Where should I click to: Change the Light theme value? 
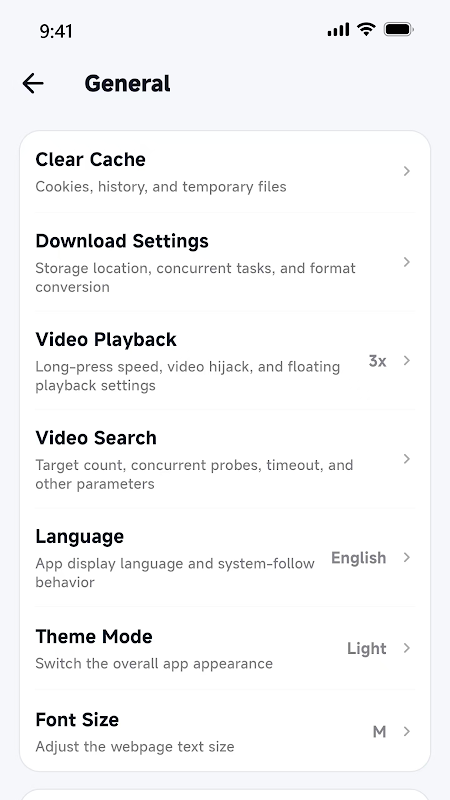[367, 648]
